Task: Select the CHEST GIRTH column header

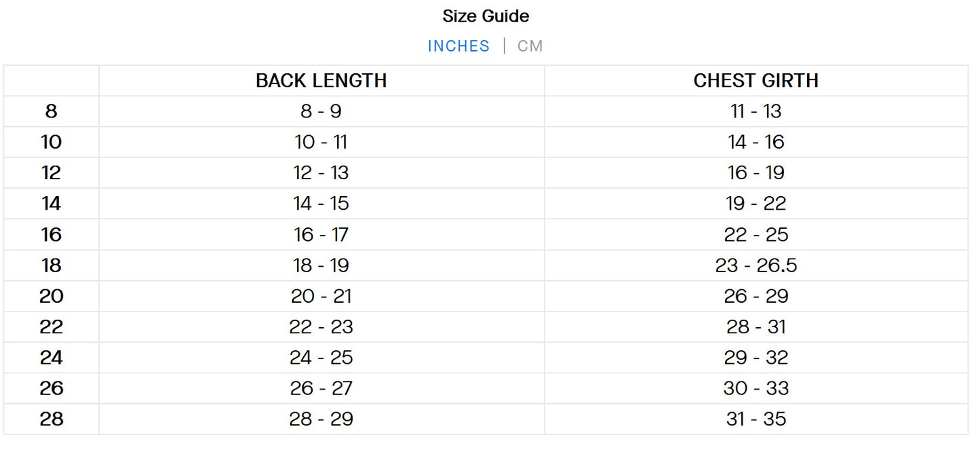Action: (x=756, y=80)
